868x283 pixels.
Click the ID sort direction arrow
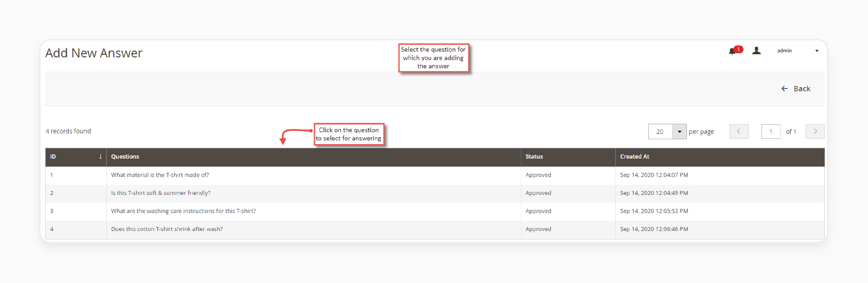pos(100,156)
